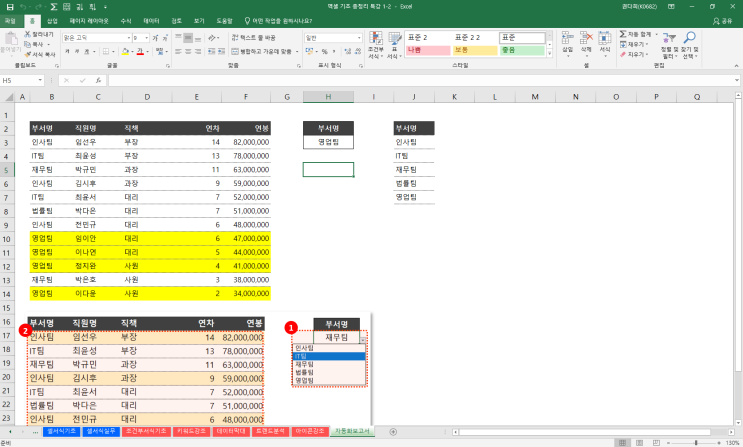Expand the Name Box dropdown

(40, 81)
